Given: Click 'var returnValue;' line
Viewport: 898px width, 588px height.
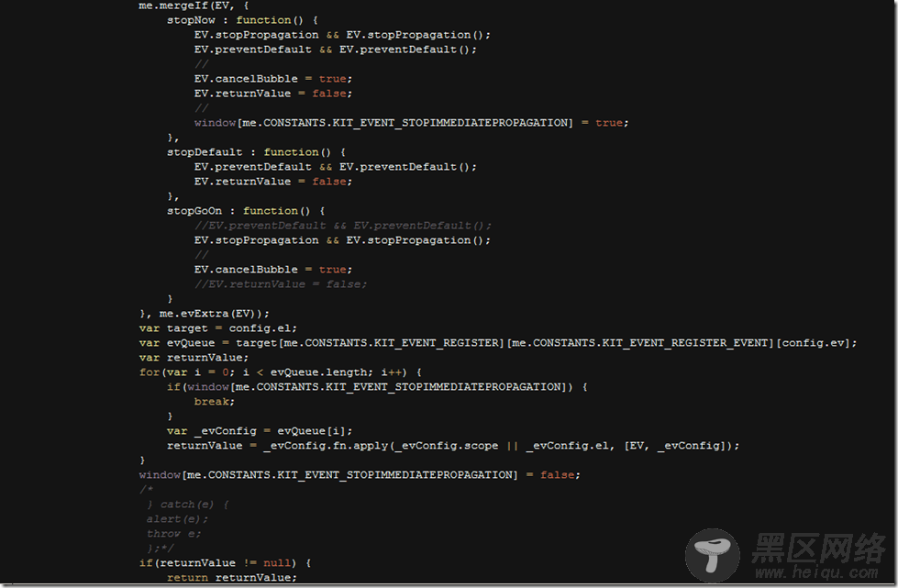Looking at the screenshot, I should click(194, 357).
